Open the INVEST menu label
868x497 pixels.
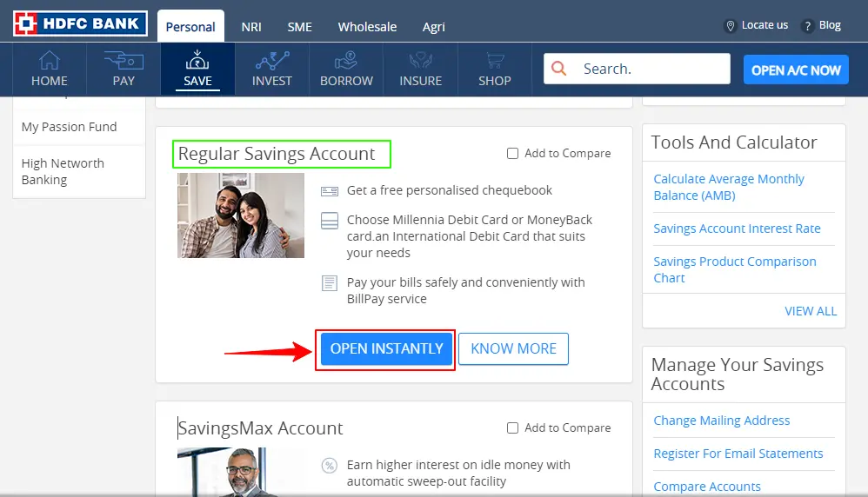pos(272,81)
